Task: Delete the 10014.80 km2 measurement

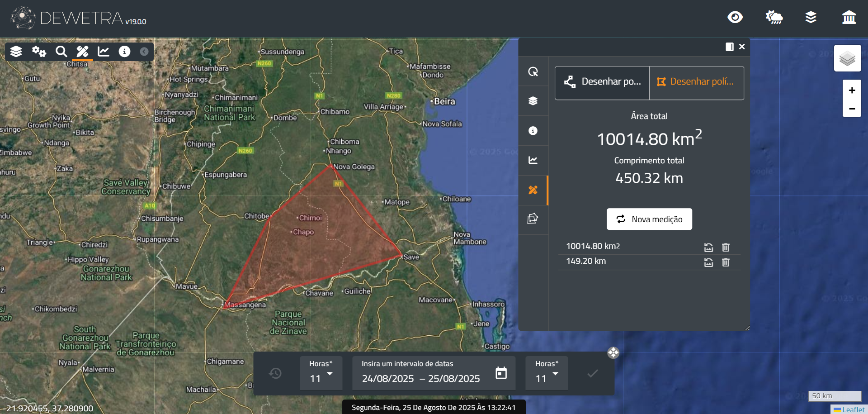Action: point(726,247)
